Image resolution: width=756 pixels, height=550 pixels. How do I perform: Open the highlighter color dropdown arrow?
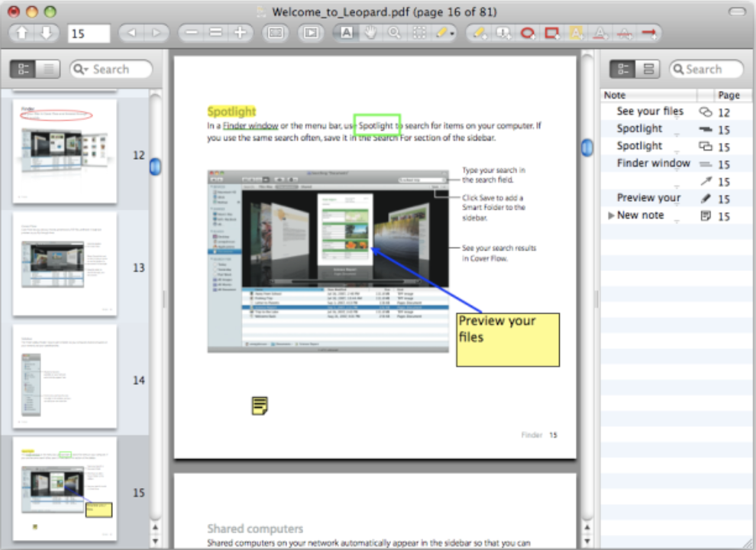452,34
